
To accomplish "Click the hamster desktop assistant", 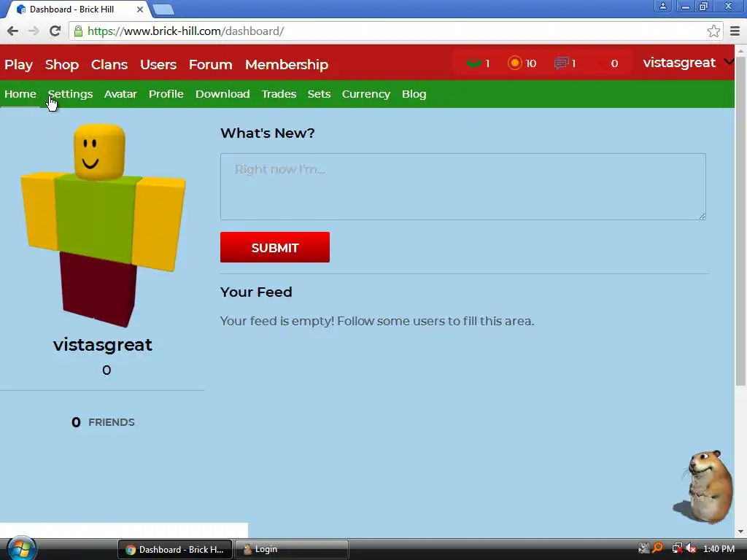I will tap(704, 486).
